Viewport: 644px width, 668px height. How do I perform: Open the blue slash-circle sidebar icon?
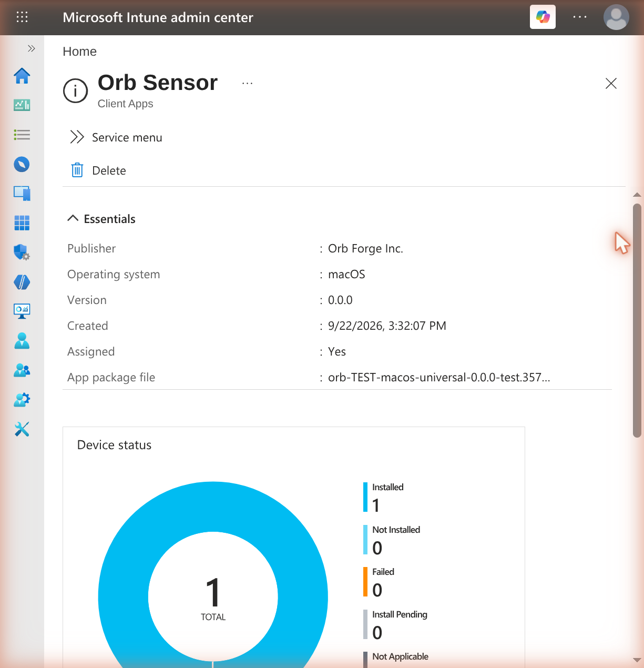coord(22,282)
